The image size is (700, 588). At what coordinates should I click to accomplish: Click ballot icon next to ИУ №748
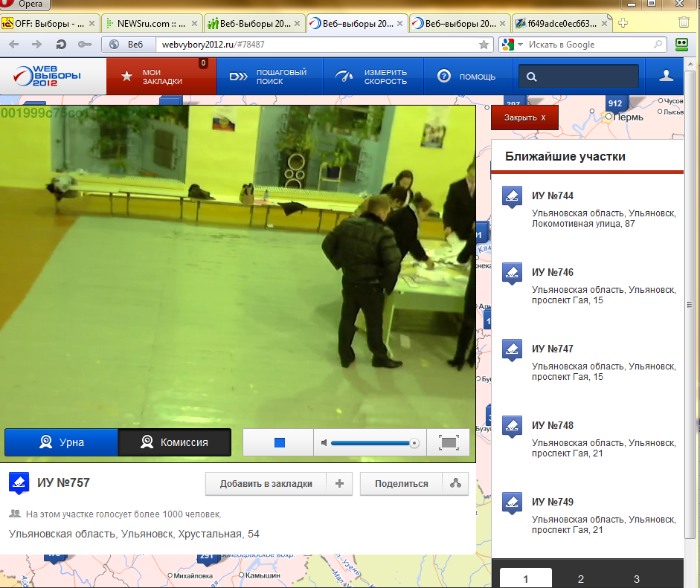[512, 427]
